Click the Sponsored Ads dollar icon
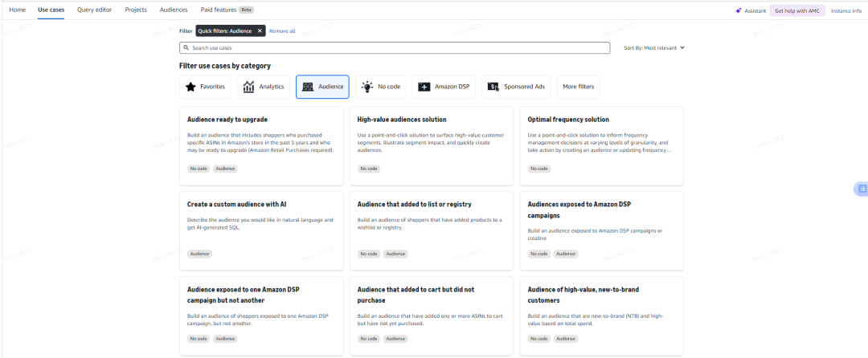The image size is (868, 358). click(493, 87)
